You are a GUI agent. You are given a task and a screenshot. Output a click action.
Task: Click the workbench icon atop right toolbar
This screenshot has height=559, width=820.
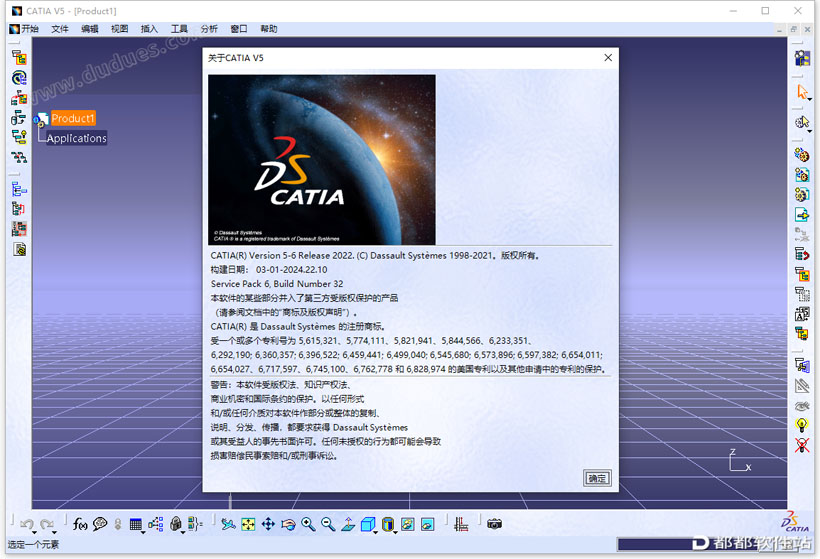[802, 58]
